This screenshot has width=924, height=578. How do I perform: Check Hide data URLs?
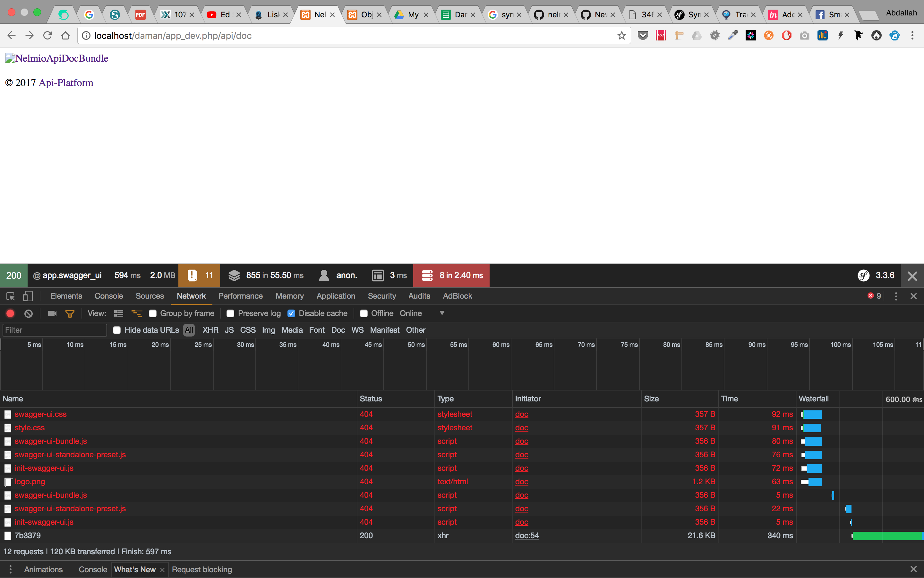pyautogui.click(x=117, y=330)
